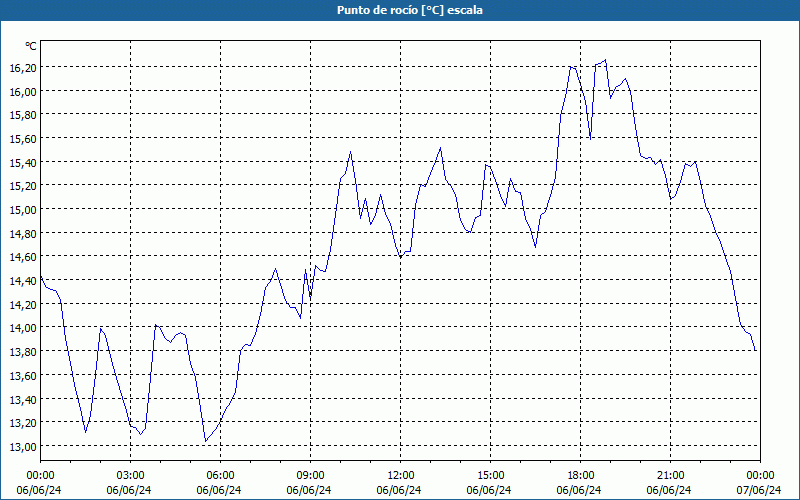Click the 14,80 y-axis value
Image resolution: width=800 pixels, height=500 pixels.
[x=23, y=233]
